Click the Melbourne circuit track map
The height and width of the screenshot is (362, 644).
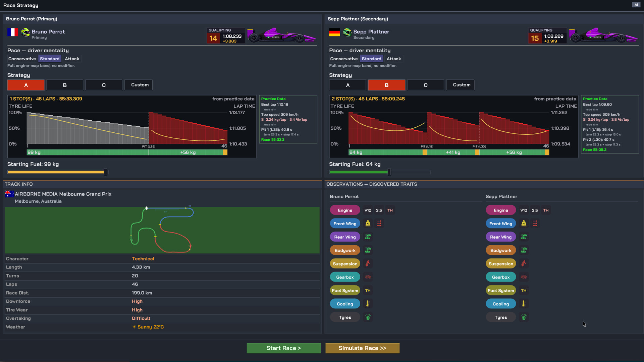162,230
